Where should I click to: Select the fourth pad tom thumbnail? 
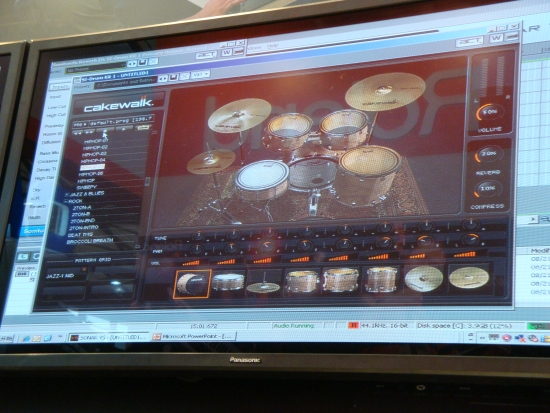pos(302,280)
